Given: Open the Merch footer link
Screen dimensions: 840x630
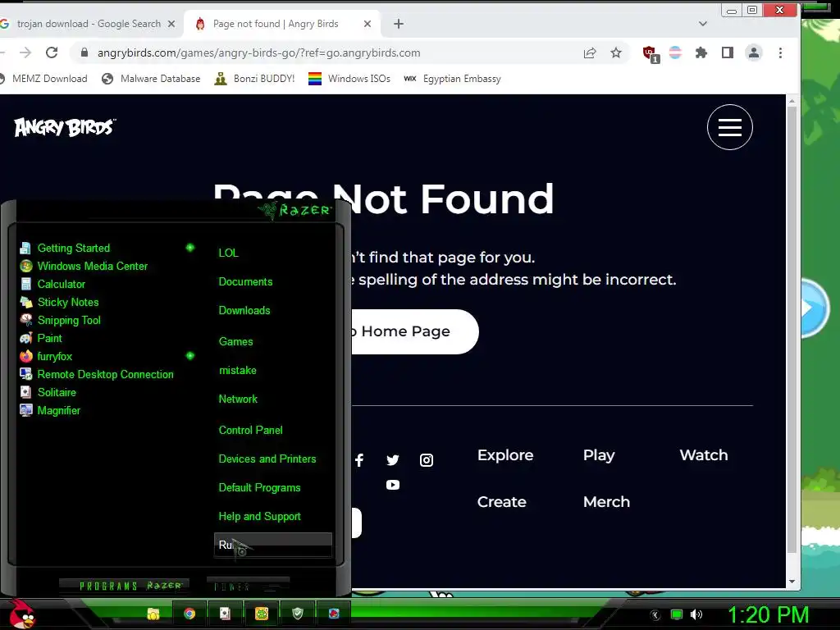Looking at the screenshot, I should coord(606,501).
